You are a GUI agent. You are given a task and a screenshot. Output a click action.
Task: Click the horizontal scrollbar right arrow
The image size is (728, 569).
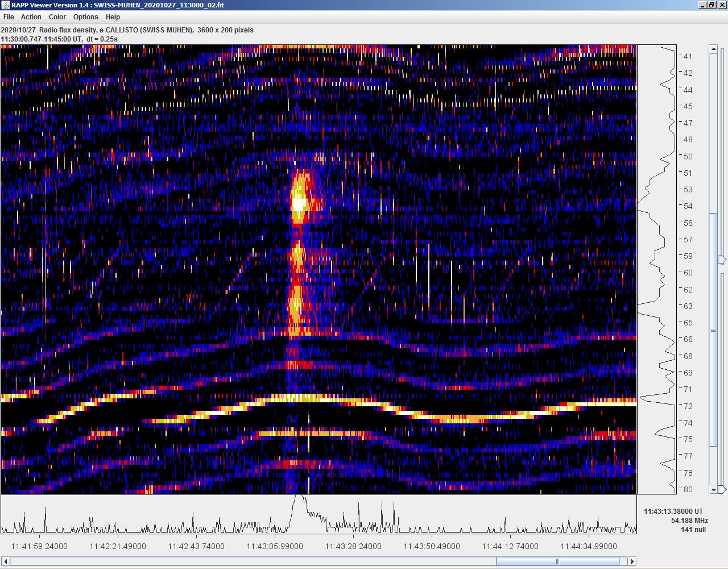coord(632,562)
